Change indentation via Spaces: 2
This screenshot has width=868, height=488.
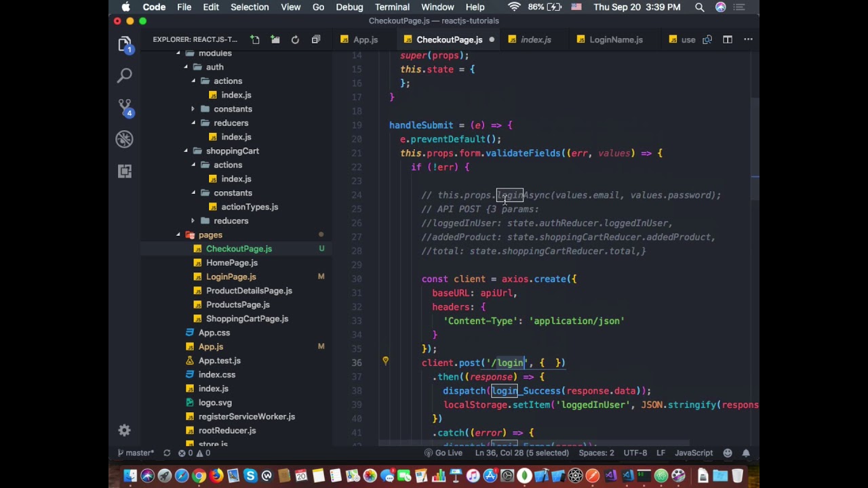point(596,453)
